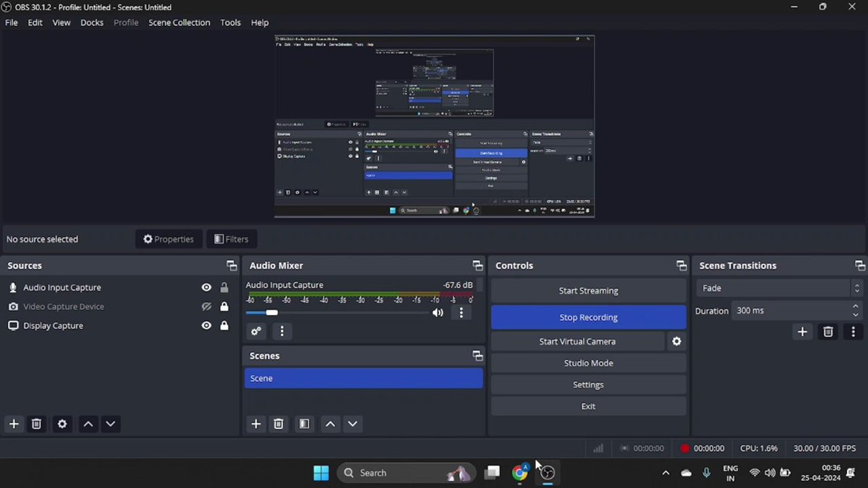868x488 pixels.
Task: Click Start Streaming button
Action: (589, 291)
